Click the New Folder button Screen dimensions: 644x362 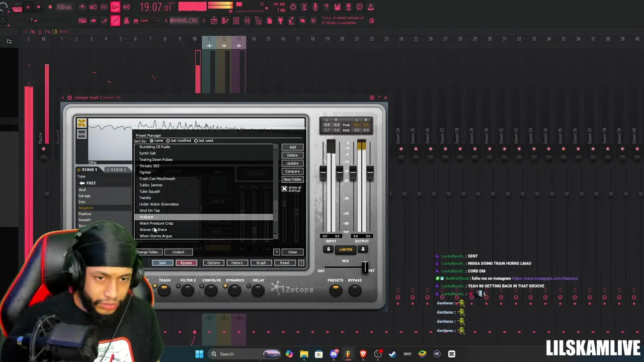coord(292,179)
